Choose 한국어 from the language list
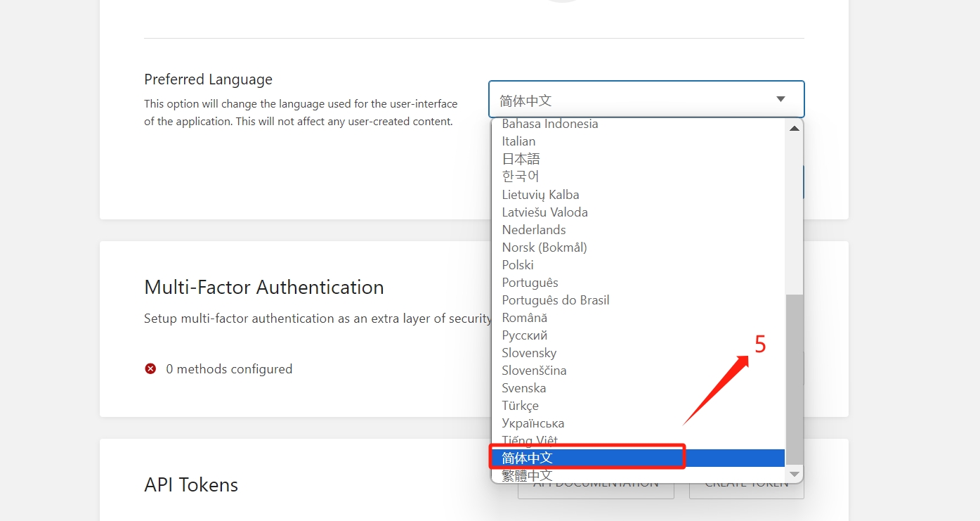 coord(638,176)
